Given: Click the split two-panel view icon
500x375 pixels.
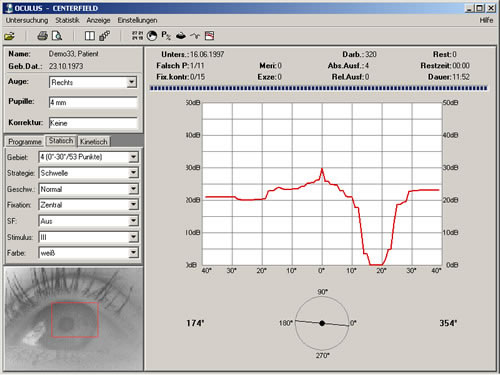Looking at the screenshot, I should (x=90, y=36).
